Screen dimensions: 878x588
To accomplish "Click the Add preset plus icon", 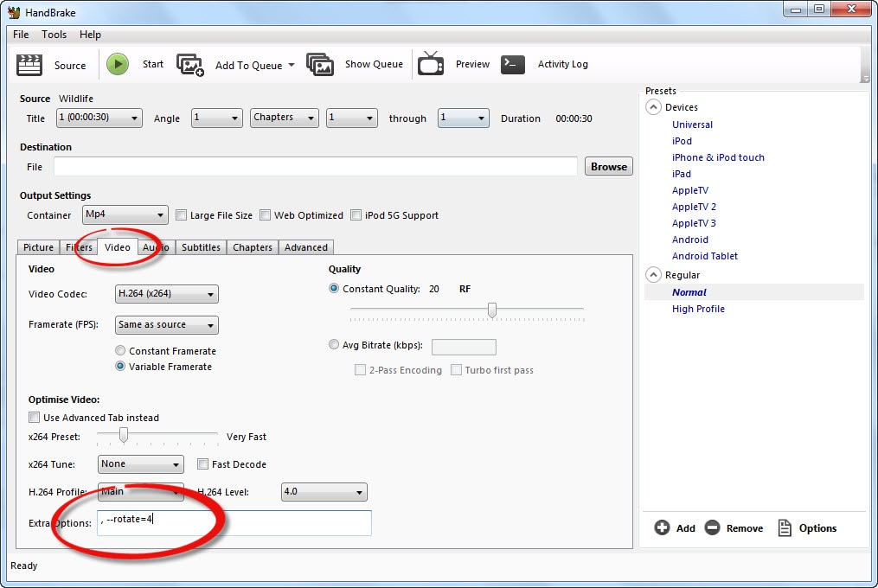I will point(662,527).
